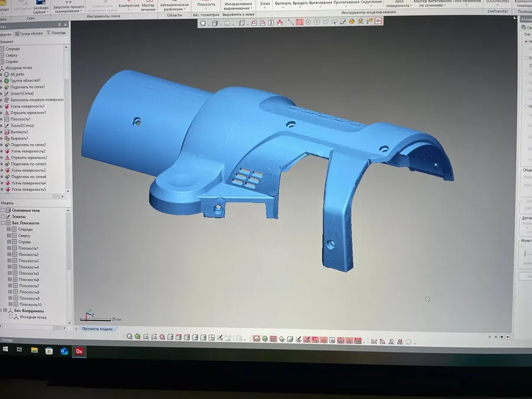The image size is (532, 399).
Task: Click the feature tree scroll-down arrow
Action: (68, 191)
